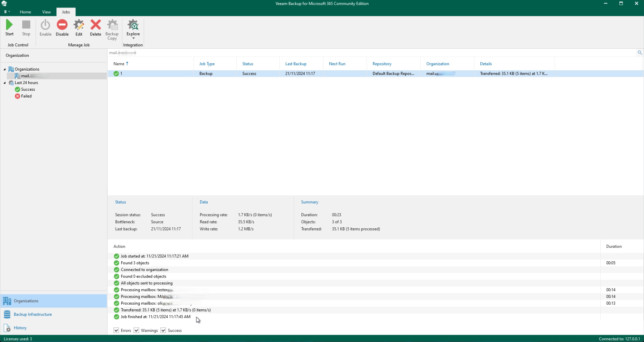Open Explore for the backup job
This screenshot has height=342, width=644.
pos(133,25)
